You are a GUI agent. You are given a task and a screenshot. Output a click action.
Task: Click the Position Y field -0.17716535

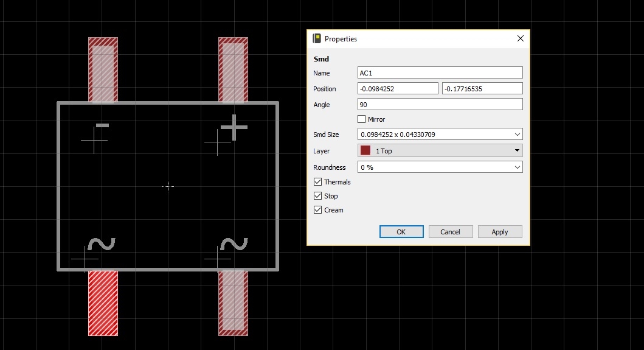482,88
